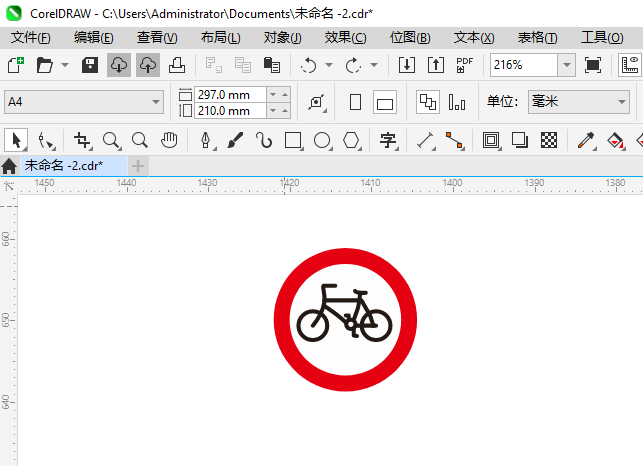Open the 位图(B) menu
Viewport: 643px width, 466px height.
(410, 38)
